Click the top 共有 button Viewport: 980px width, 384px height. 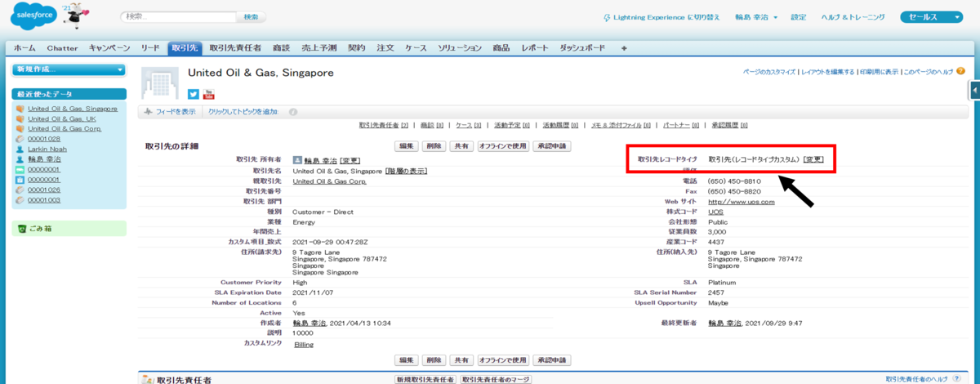pos(462,146)
